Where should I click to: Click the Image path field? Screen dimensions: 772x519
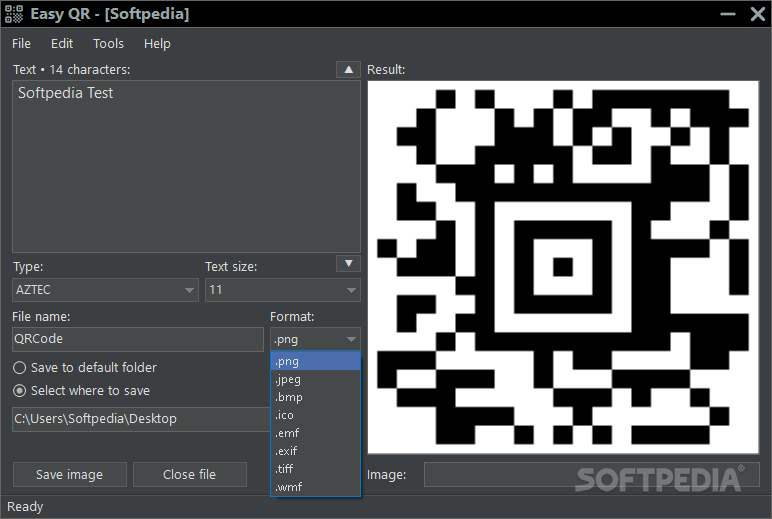pos(591,475)
